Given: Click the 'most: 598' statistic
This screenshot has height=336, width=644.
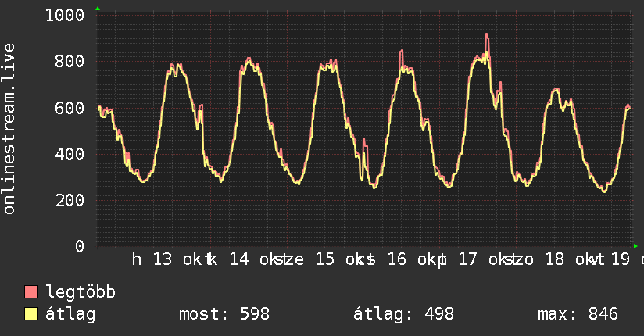Looking at the screenshot, I should pos(224,314).
